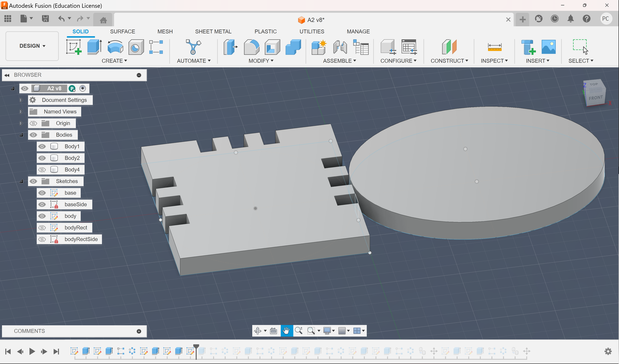Screen dimensions: 619x364
Task: Open the COMMENTS panel
Action: [x=30, y=331]
